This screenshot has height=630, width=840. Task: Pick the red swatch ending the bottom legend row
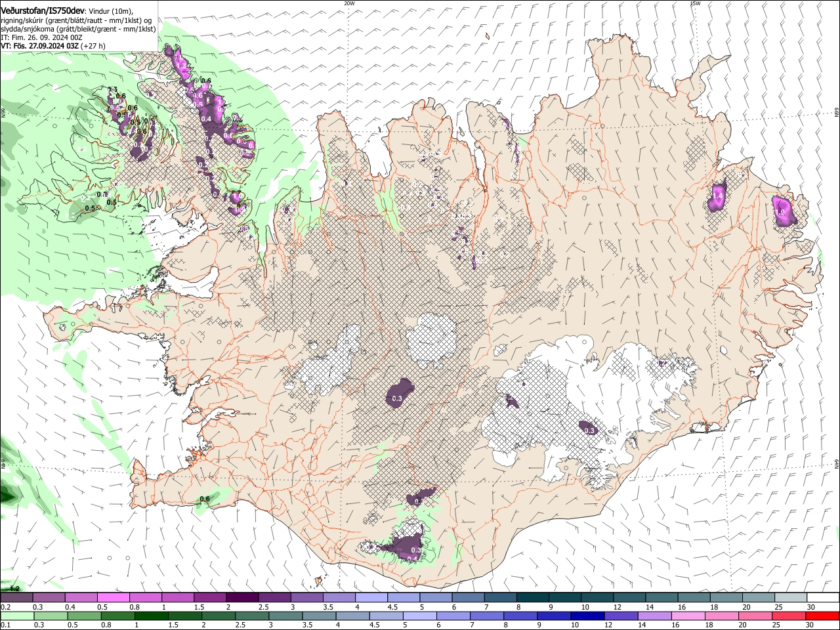[x=822, y=616]
